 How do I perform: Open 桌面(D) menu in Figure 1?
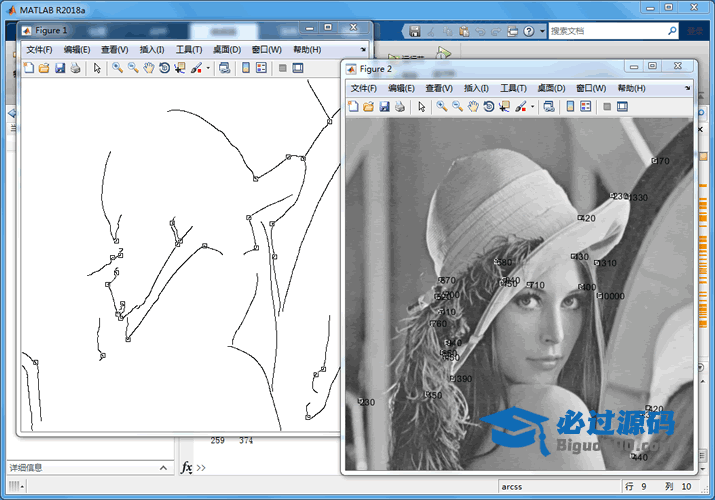[x=227, y=50]
